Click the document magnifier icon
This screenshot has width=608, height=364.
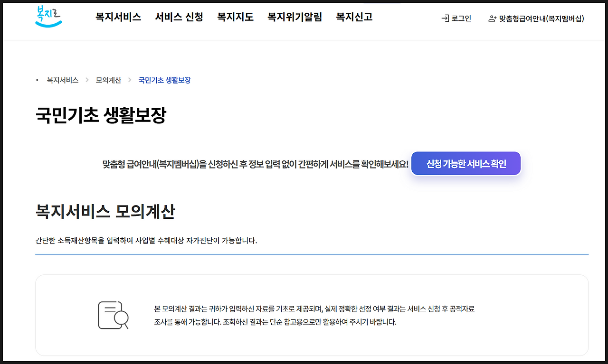(114, 315)
